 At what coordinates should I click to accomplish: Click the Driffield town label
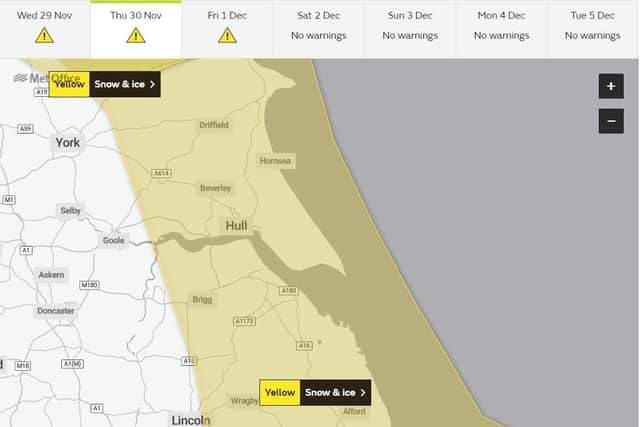tap(214, 125)
